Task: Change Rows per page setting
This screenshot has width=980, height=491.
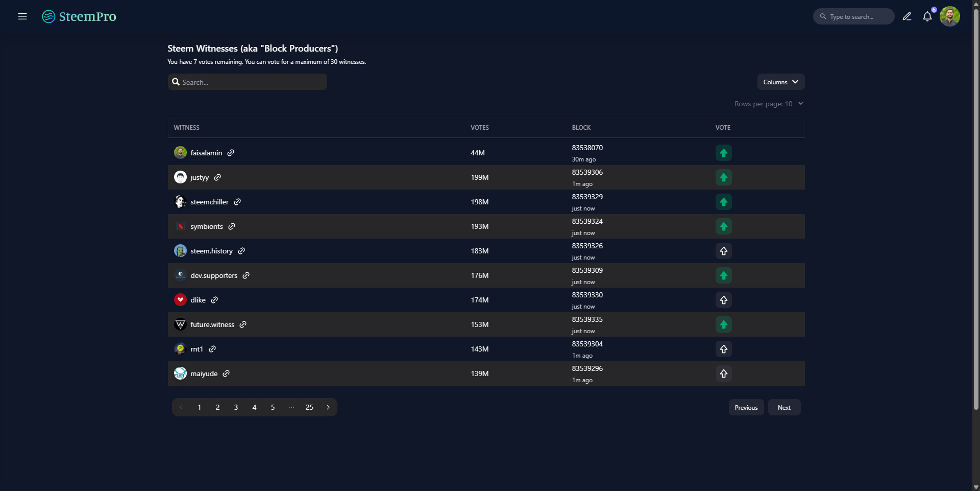Action: click(x=769, y=104)
